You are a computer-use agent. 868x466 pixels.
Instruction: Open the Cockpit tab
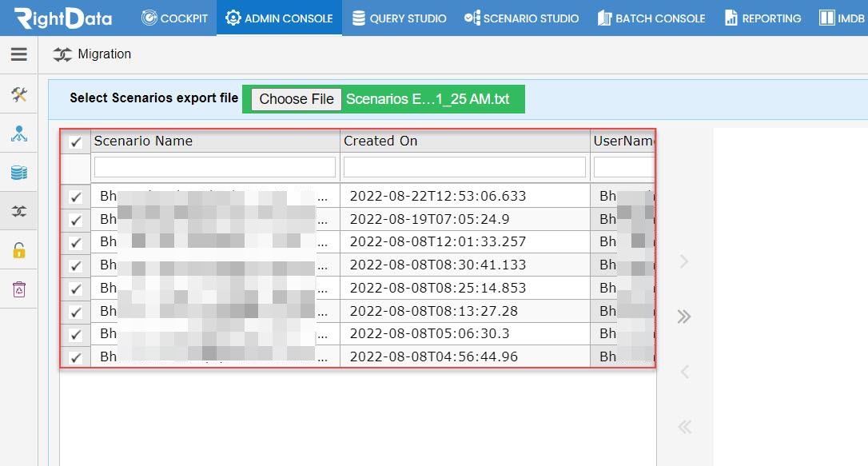pyautogui.click(x=174, y=18)
